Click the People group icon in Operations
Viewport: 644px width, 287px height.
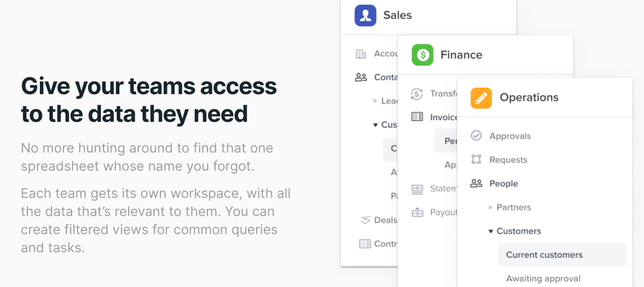point(476,183)
